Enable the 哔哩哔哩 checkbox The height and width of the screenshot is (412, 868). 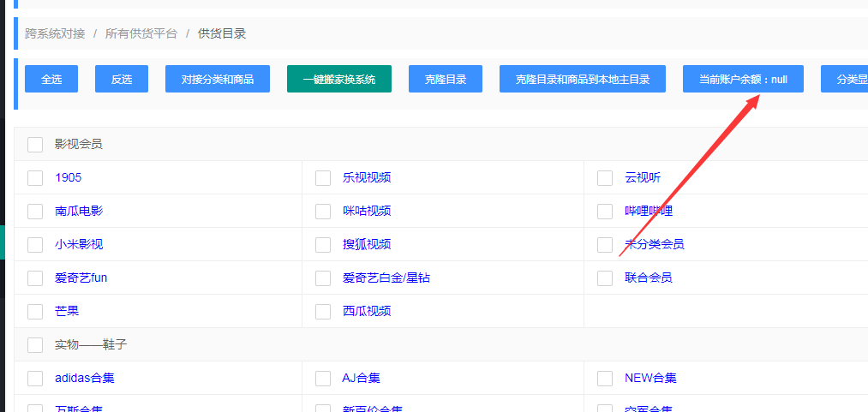[605, 212]
